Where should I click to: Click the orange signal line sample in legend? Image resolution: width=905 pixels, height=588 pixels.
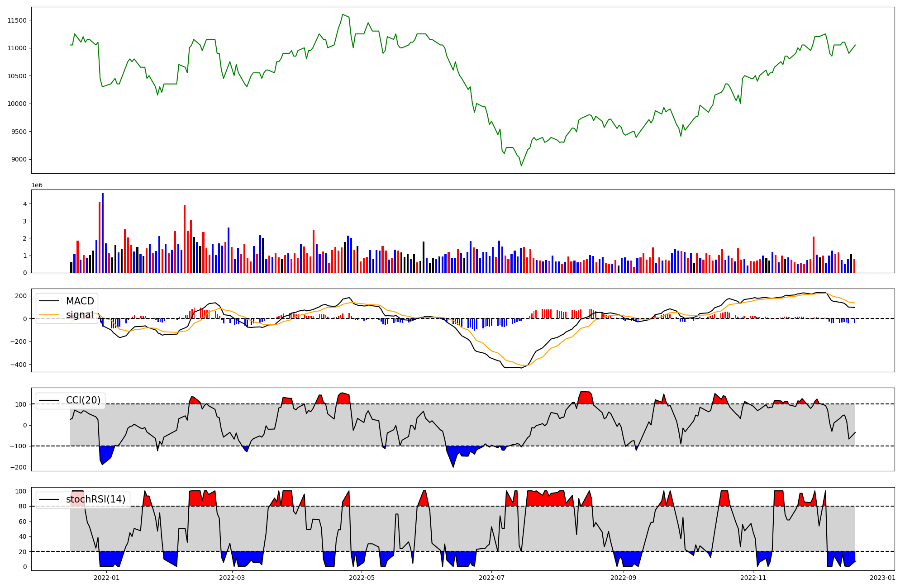pyautogui.click(x=49, y=315)
